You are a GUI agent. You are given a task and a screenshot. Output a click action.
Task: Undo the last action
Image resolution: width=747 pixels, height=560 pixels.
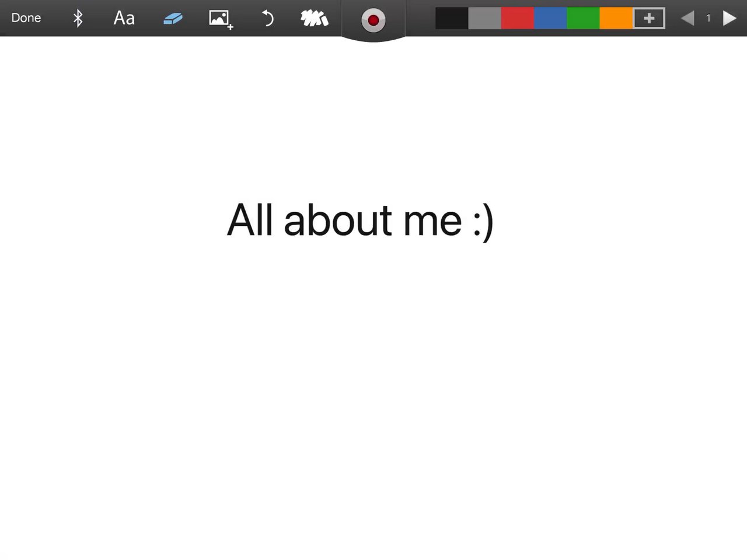click(267, 18)
